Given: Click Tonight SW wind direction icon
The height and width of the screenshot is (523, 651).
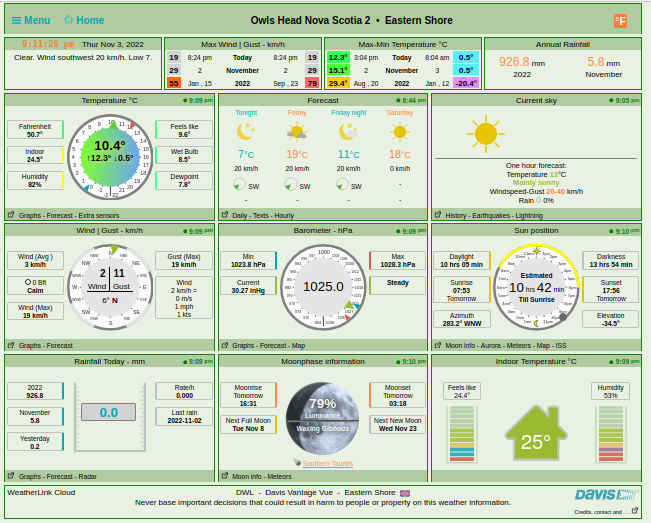Looking at the screenshot, I should coord(239,184).
